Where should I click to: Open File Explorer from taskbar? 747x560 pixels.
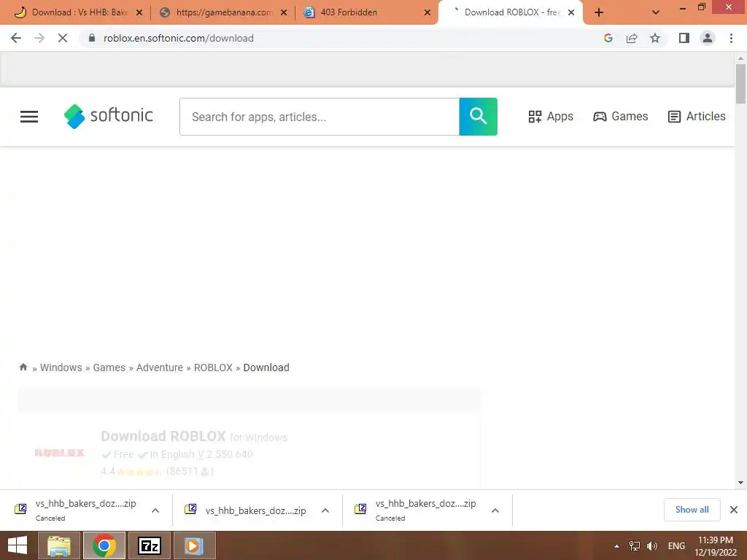point(58,545)
